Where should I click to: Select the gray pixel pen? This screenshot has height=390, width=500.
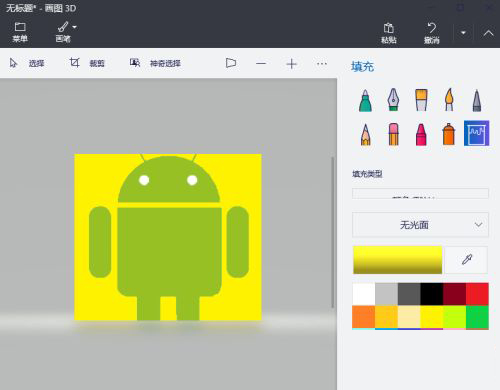pos(477,100)
